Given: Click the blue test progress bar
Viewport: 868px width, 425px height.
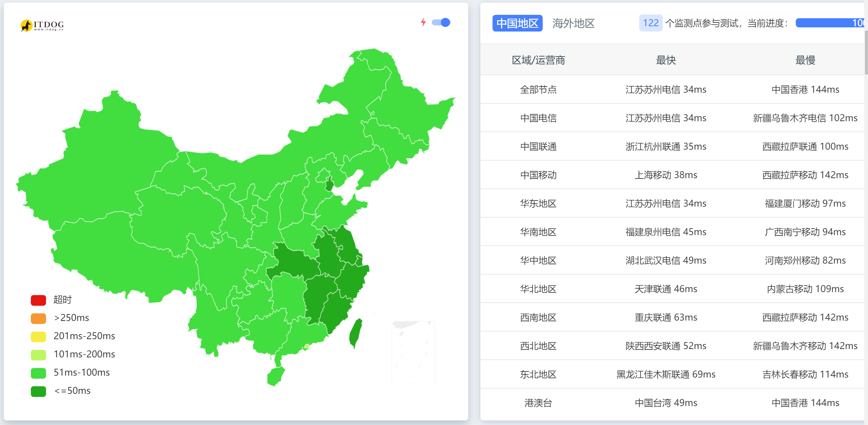Looking at the screenshot, I should pyautogui.click(x=830, y=23).
